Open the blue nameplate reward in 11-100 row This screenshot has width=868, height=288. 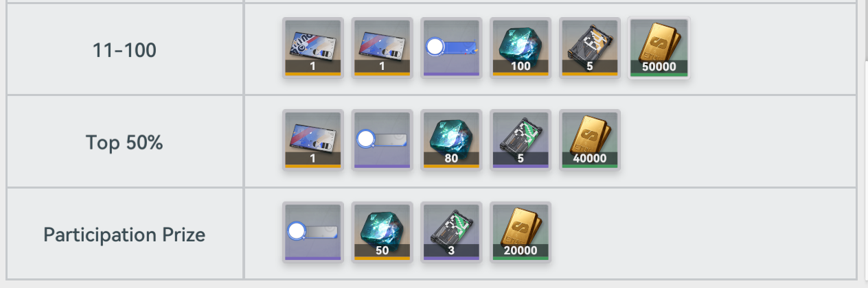pos(451,48)
